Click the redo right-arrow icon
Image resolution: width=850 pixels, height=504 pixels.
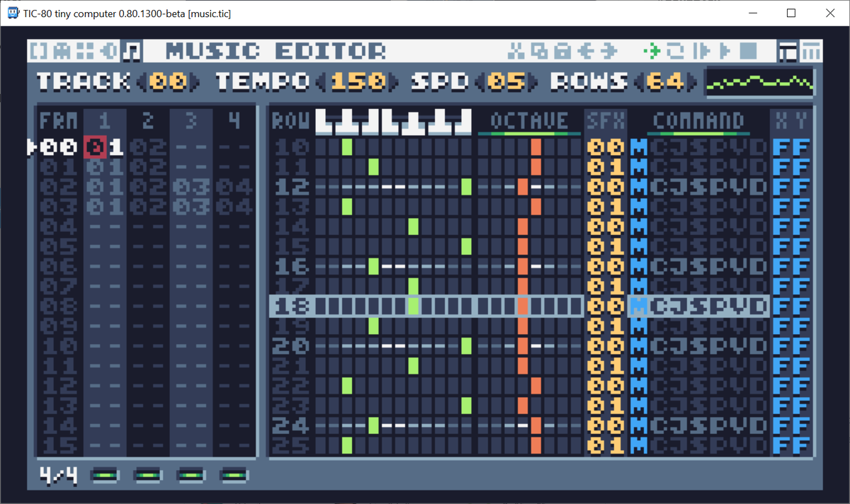pyautogui.click(x=608, y=51)
